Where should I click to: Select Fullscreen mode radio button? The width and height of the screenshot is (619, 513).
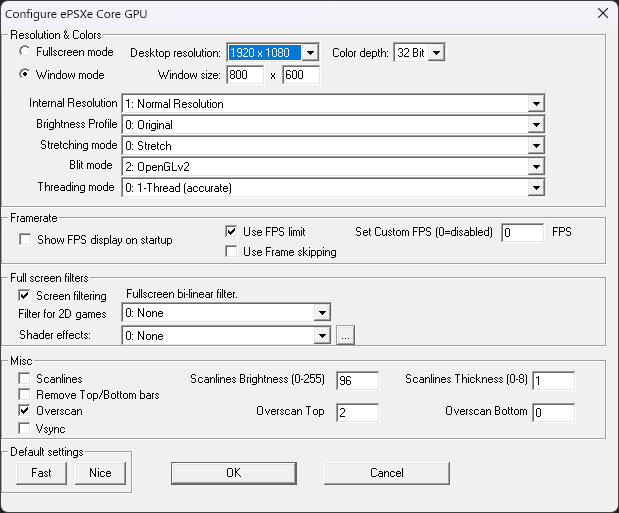[x=24, y=51]
